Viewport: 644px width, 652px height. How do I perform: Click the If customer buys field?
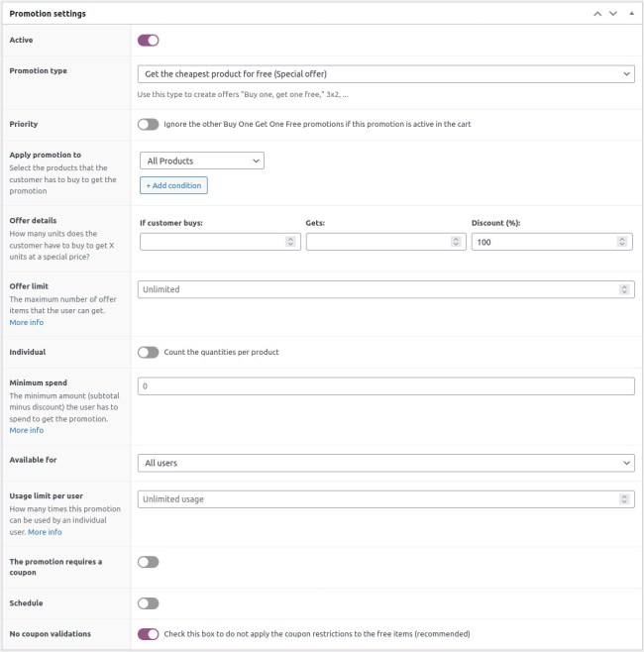click(213, 241)
